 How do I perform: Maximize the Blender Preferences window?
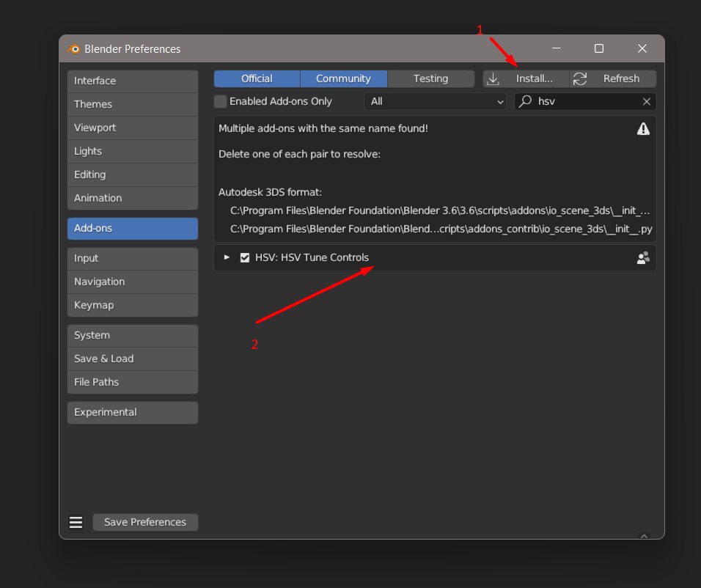(599, 48)
